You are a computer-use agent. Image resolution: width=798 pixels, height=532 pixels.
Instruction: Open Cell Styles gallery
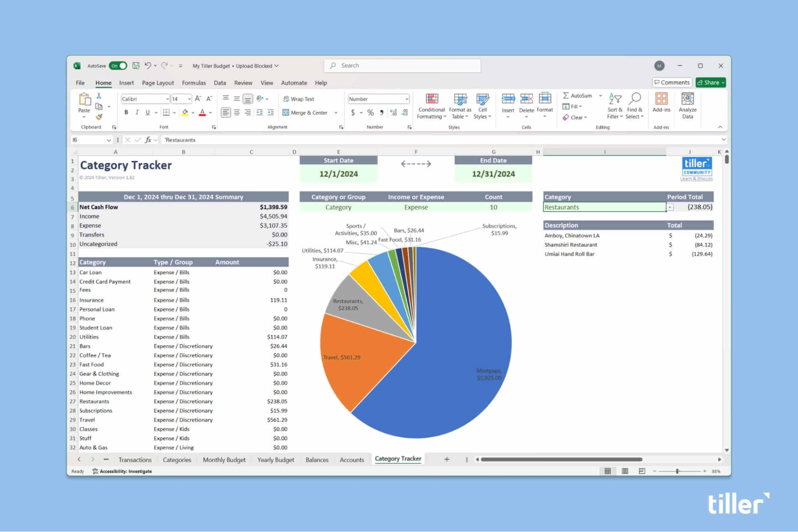pyautogui.click(x=483, y=107)
